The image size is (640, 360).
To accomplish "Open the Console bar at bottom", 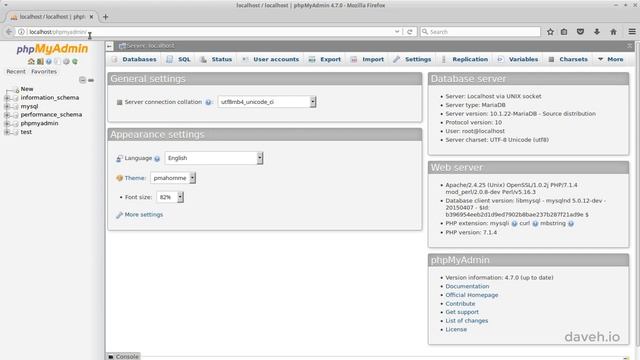I will point(123,357).
